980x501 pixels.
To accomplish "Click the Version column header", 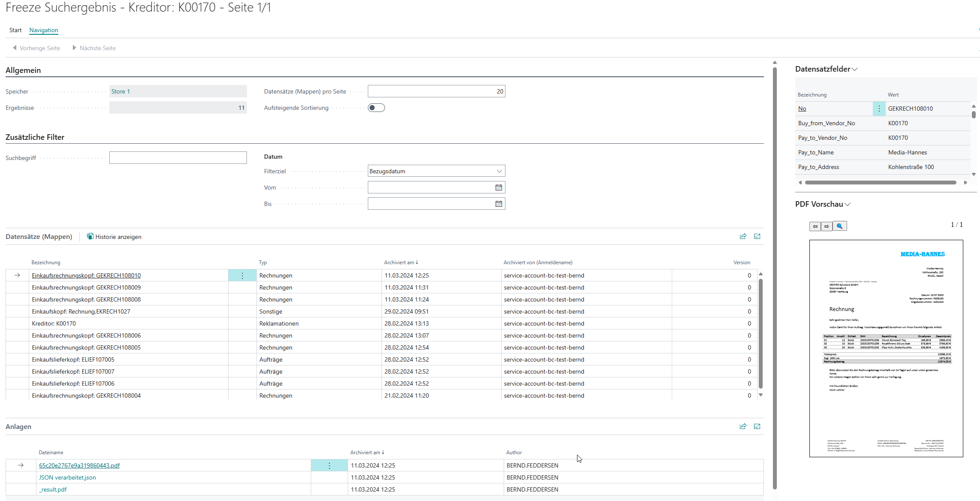I will click(742, 263).
